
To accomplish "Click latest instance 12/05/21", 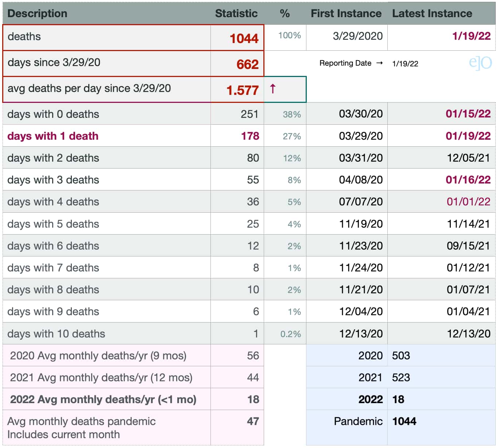I will [x=468, y=158].
